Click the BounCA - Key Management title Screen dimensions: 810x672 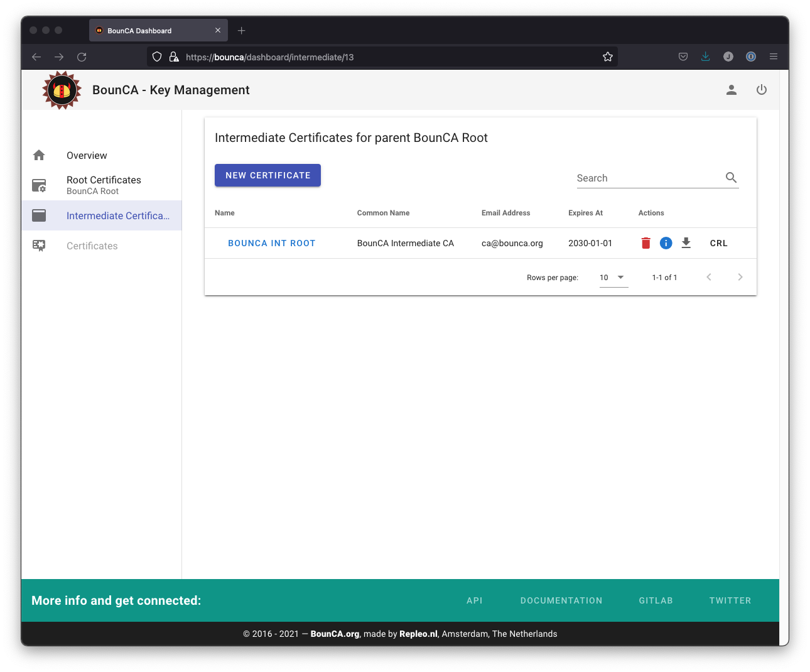pyautogui.click(x=171, y=90)
